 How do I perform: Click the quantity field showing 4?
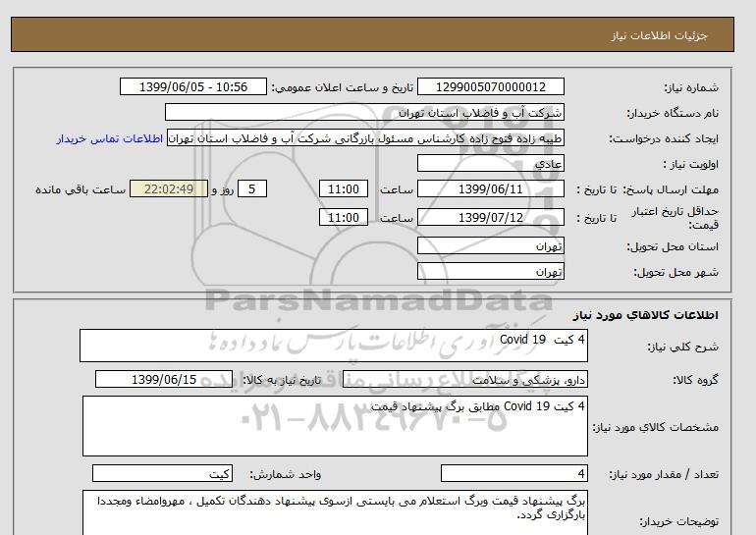[513, 474]
